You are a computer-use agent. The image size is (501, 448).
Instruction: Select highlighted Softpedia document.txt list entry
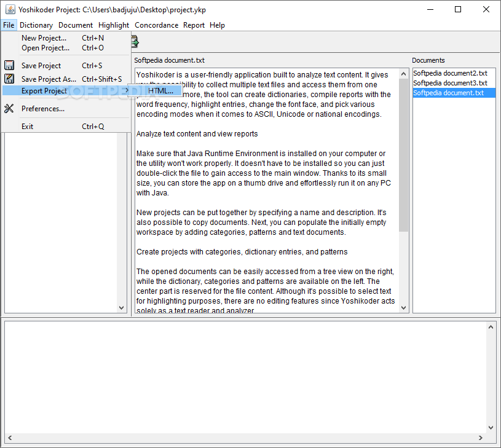pos(454,93)
